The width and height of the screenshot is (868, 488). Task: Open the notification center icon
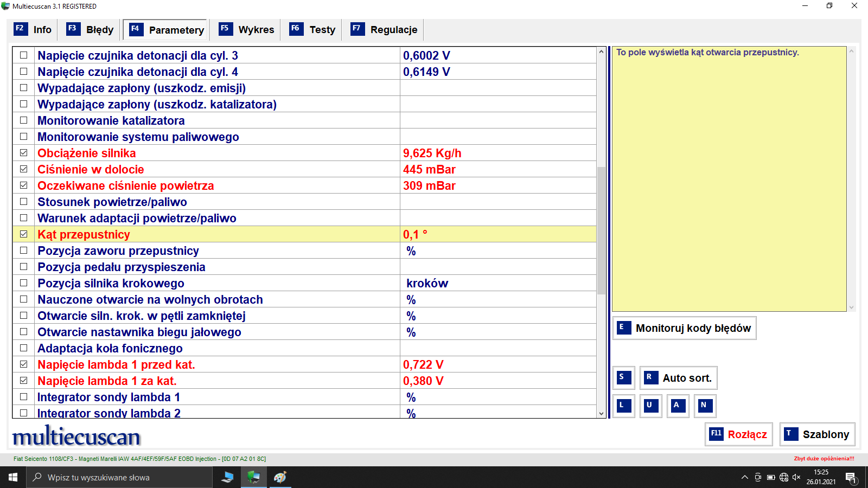coord(851,478)
